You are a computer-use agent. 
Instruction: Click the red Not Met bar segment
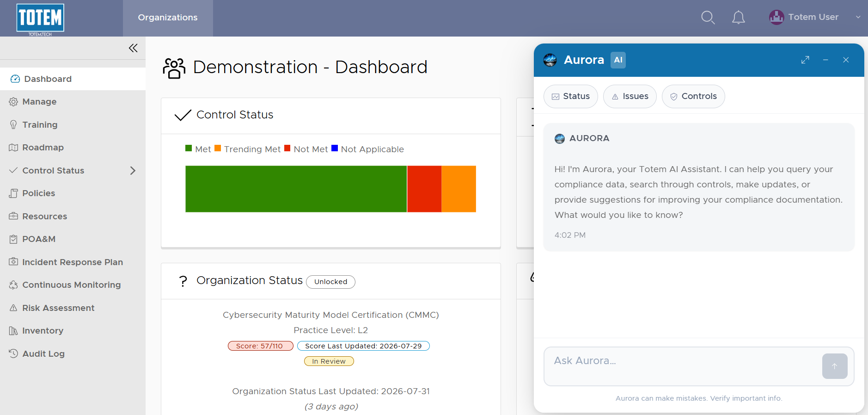pyautogui.click(x=424, y=189)
